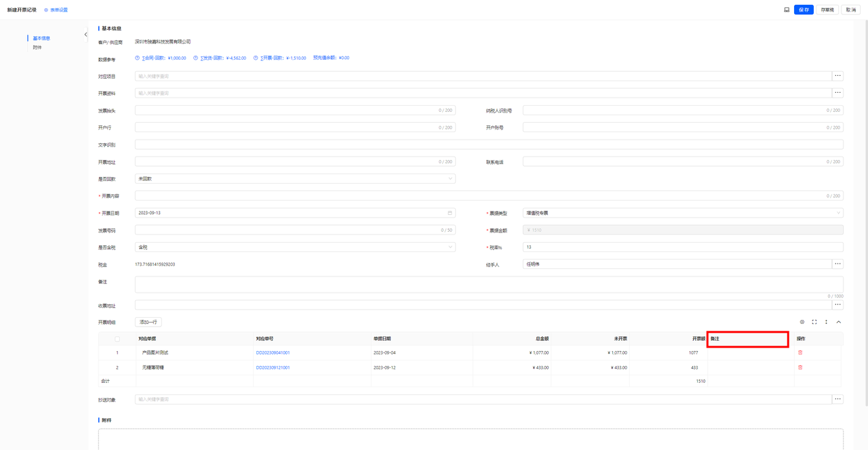This screenshot has width=868, height=450.
Task: Click the 预充值余额 ¥0.00 text
Action: click(x=331, y=58)
